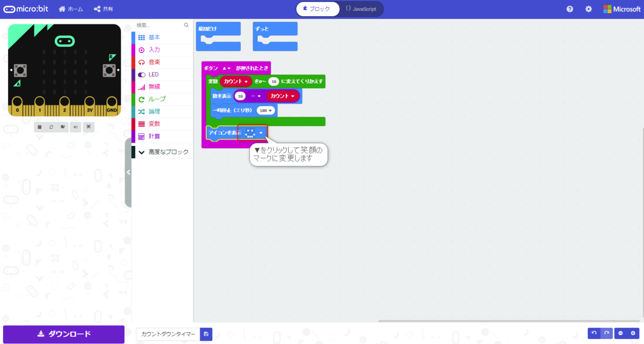Click pin 2 on the micro:bit
The height and width of the screenshot is (344, 644).
click(x=64, y=106)
